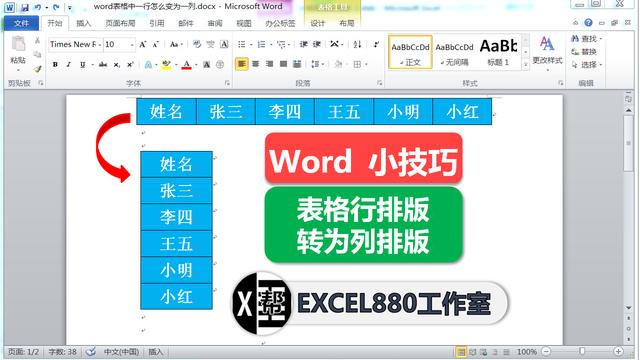Click the Character Border icon
Screen dimensions: 640x360
pos(224,44)
